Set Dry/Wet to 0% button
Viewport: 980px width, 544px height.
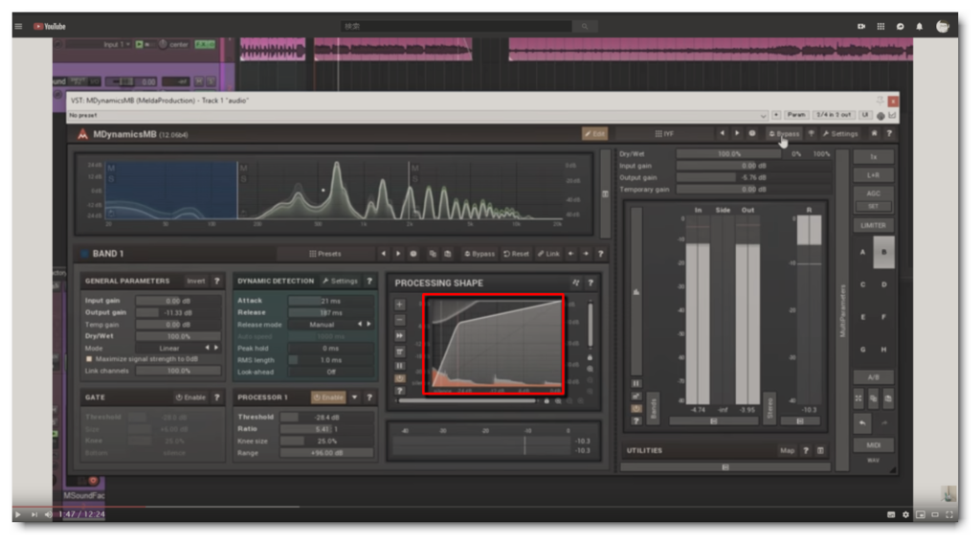click(796, 154)
